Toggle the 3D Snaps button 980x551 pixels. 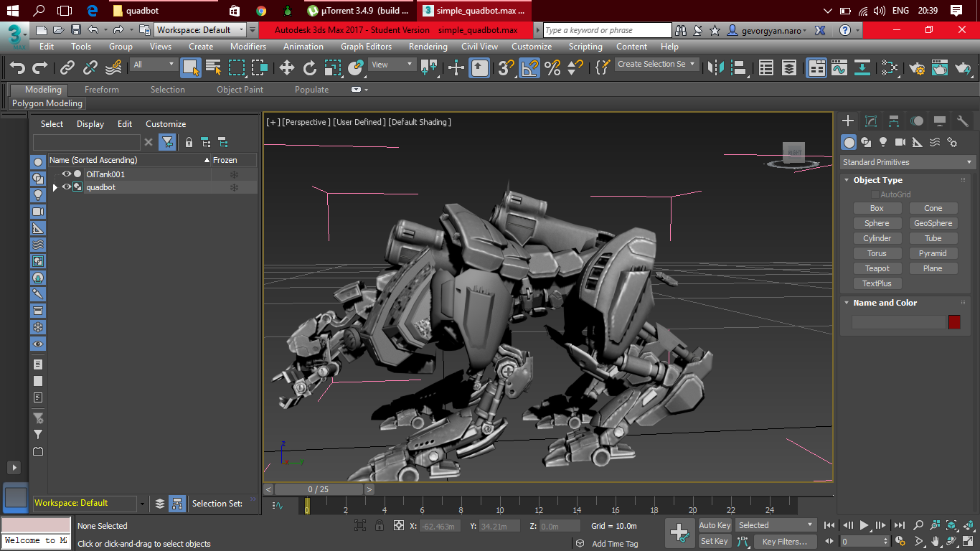point(507,67)
